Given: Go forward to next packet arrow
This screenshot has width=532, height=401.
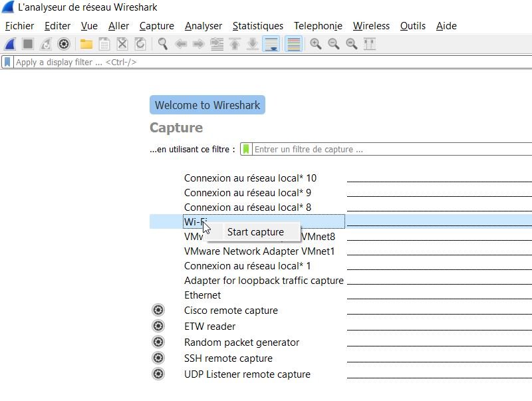Looking at the screenshot, I should tap(199, 44).
